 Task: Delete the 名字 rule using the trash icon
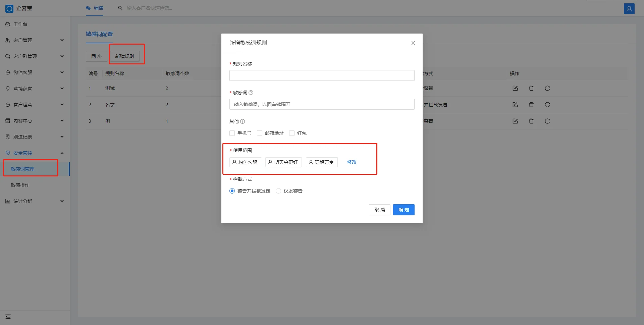click(x=531, y=105)
